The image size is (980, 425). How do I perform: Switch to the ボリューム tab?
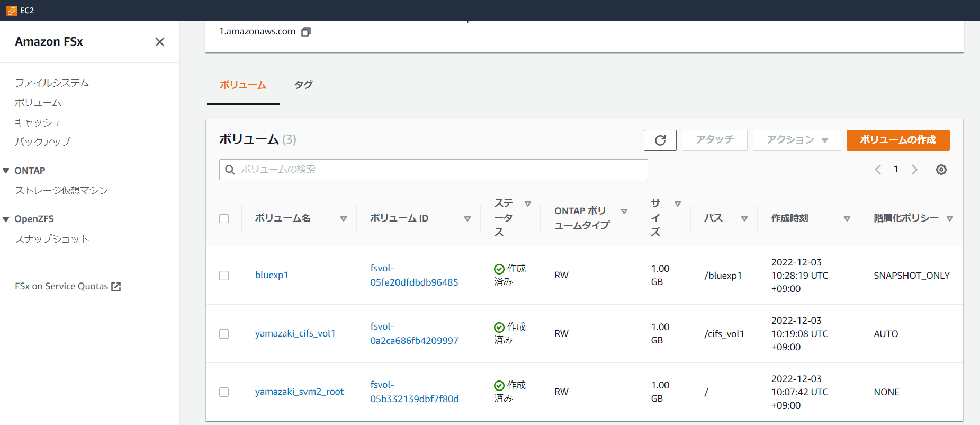coord(243,85)
